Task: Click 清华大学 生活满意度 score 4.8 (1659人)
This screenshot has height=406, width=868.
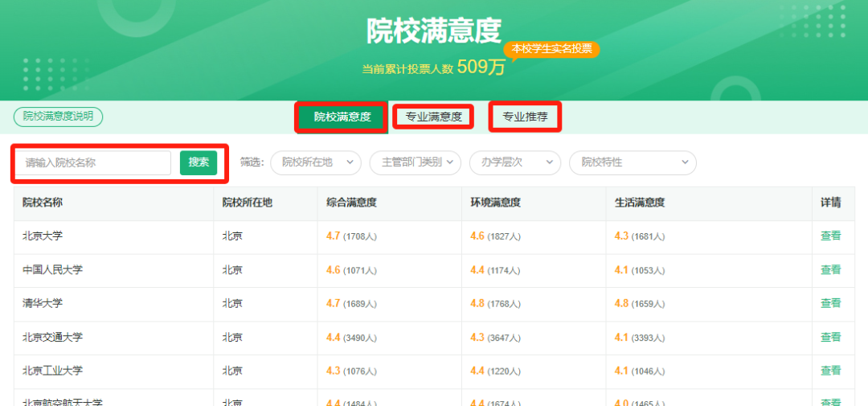Action: pyautogui.click(x=640, y=304)
